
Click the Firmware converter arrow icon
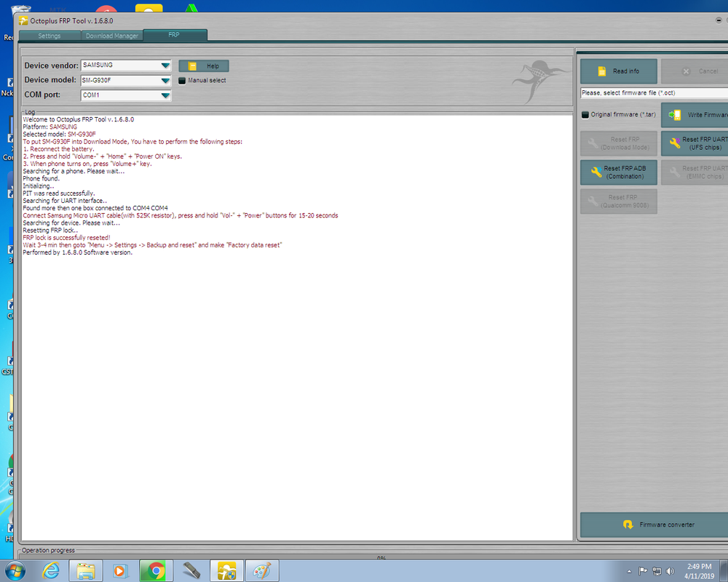(x=628, y=525)
